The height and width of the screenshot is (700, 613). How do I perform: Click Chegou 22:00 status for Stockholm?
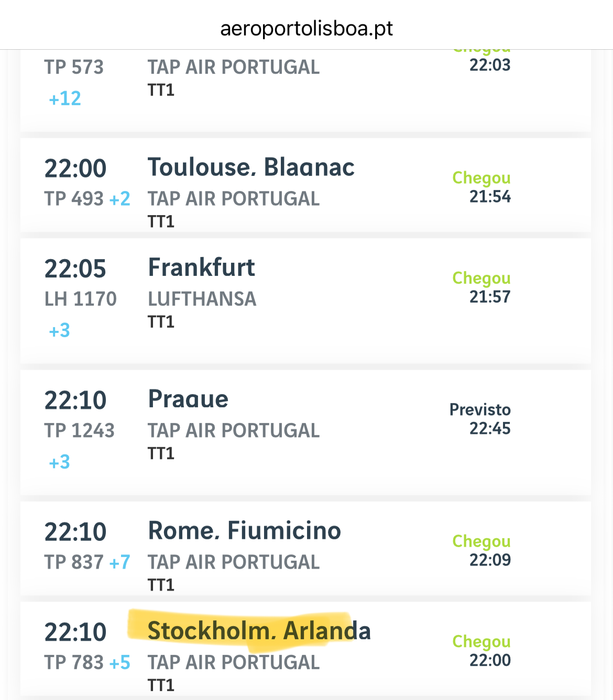(481, 651)
